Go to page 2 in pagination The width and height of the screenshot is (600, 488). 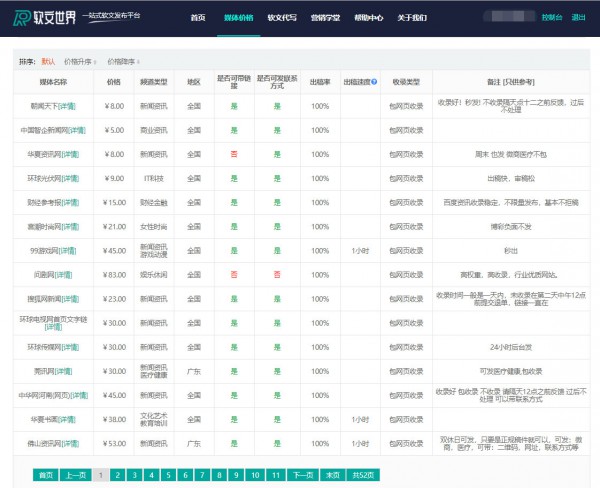pos(117,475)
